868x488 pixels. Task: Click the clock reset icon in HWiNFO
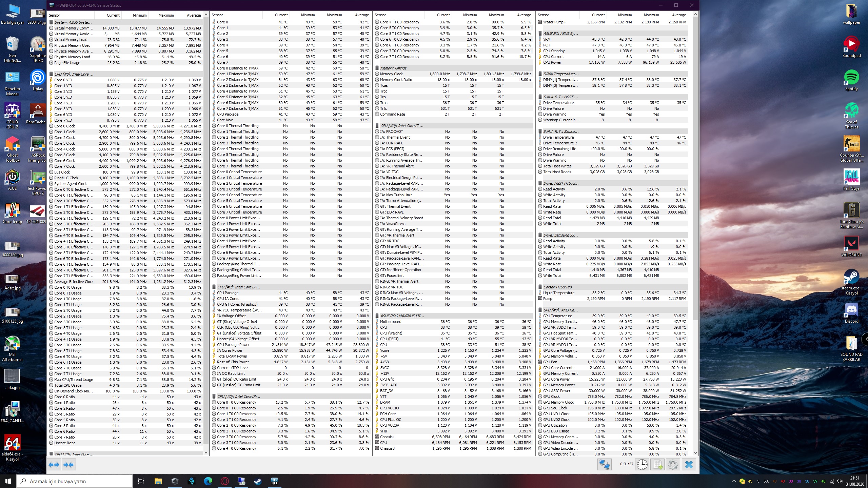click(x=642, y=464)
